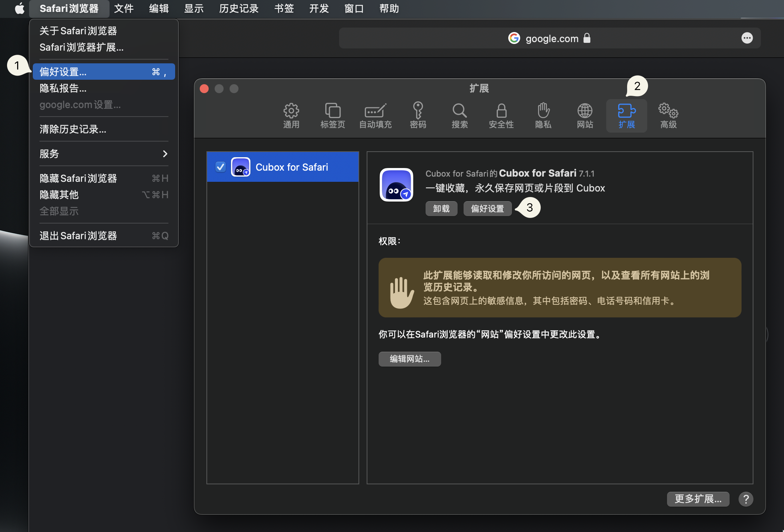Choose About Safari (关于Safari浏览器)
Viewport: 784px width, 532px height.
click(x=104, y=31)
